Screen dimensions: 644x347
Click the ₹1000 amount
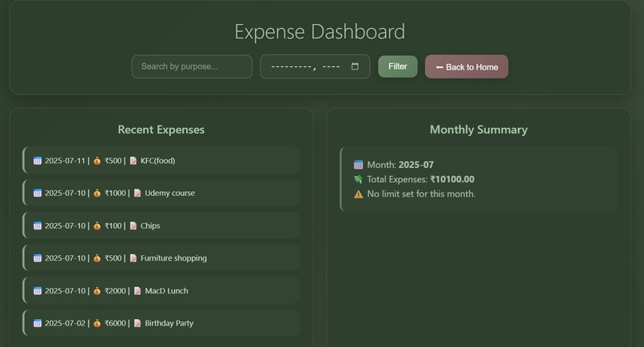point(115,193)
